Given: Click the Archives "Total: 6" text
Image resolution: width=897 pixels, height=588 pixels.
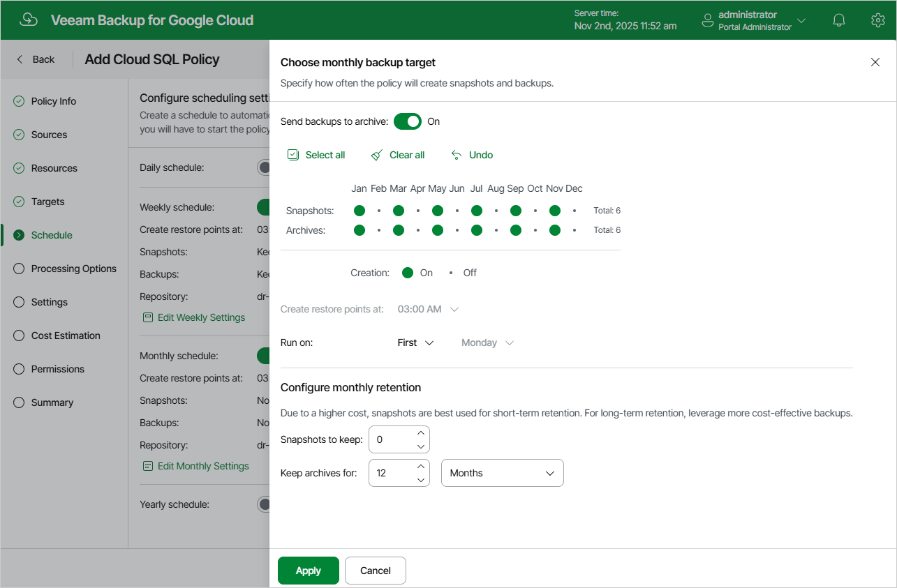Looking at the screenshot, I should pos(607,230).
